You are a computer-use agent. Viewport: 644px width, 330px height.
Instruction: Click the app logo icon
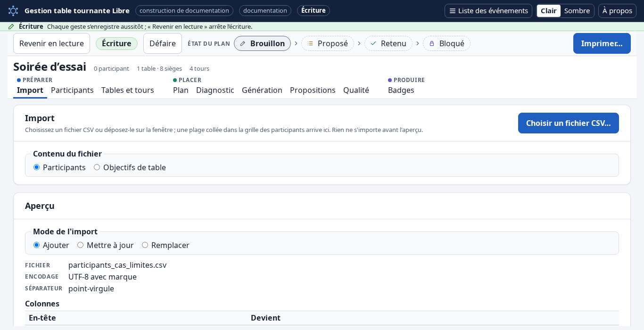pos(13,10)
